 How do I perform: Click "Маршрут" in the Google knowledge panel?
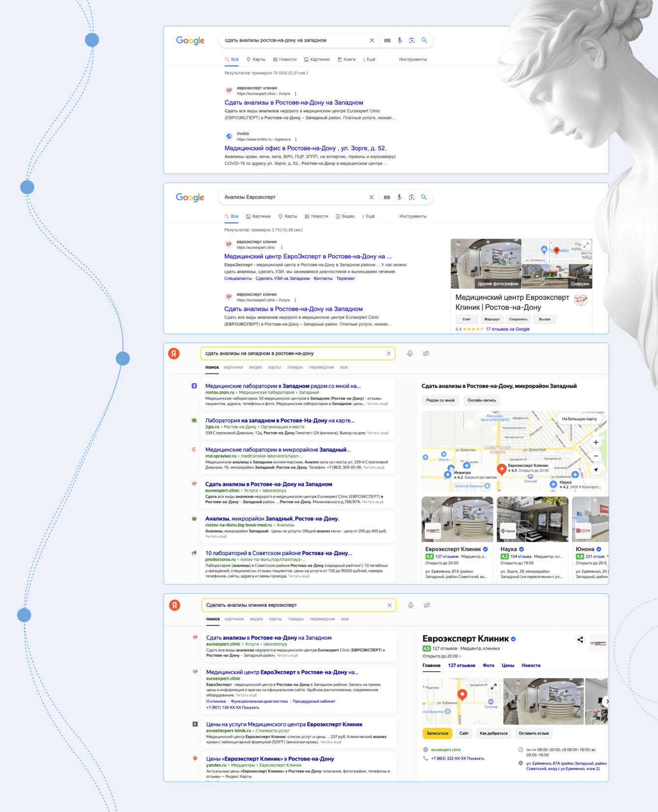[492, 319]
